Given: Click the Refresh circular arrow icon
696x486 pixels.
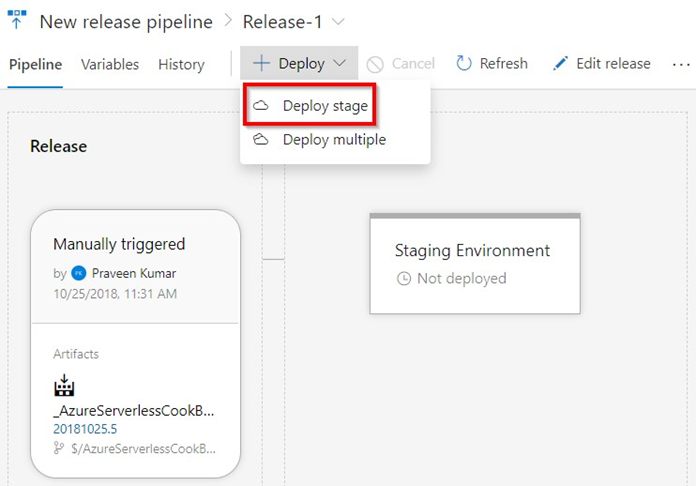Looking at the screenshot, I should coord(464,64).
